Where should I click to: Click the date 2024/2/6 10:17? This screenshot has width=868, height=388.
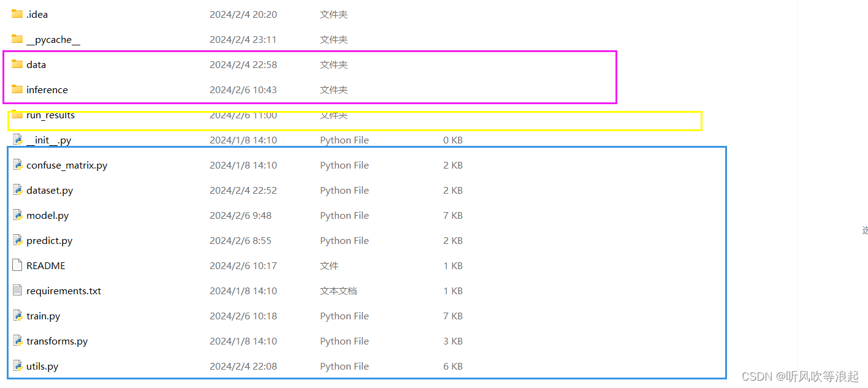pos(243,266)
